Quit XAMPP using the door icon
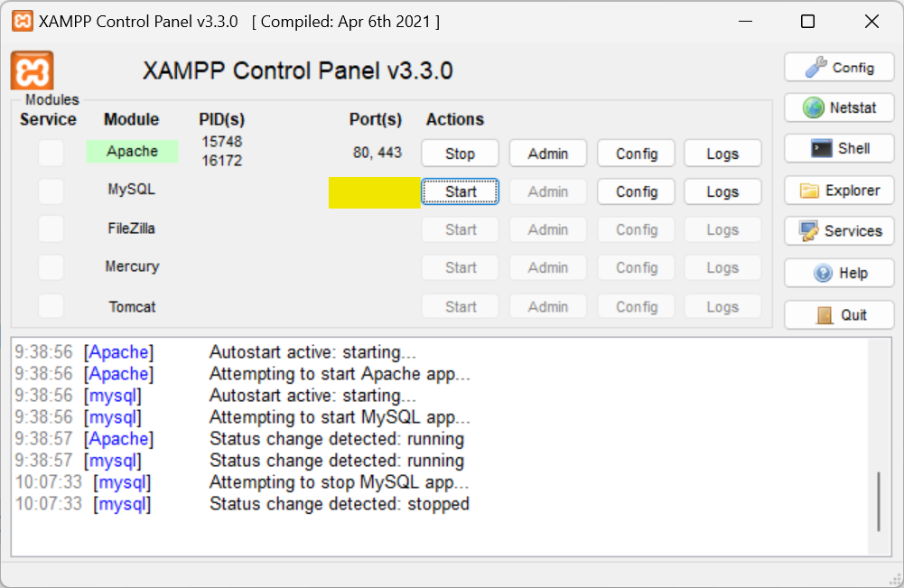The height and width of the screenshot is (588, 904). (824, 314)
